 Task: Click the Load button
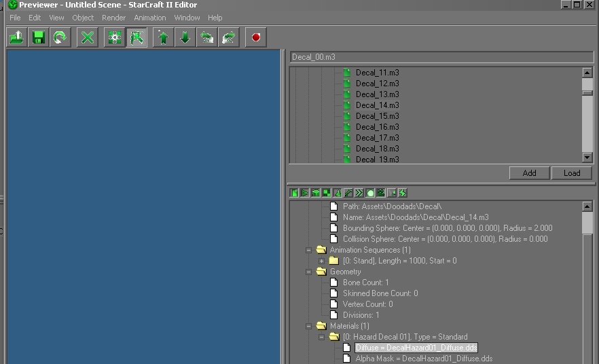572,173
